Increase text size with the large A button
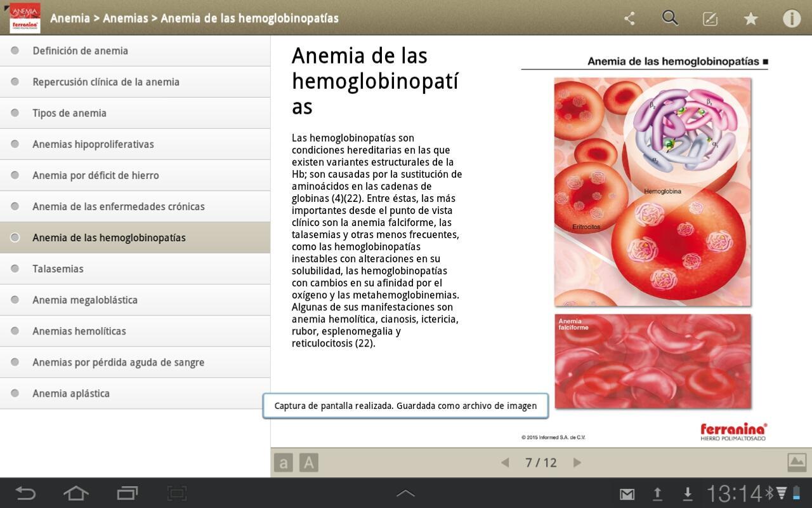This screenshot has width=812, height=508. click(x=308, y=462)
